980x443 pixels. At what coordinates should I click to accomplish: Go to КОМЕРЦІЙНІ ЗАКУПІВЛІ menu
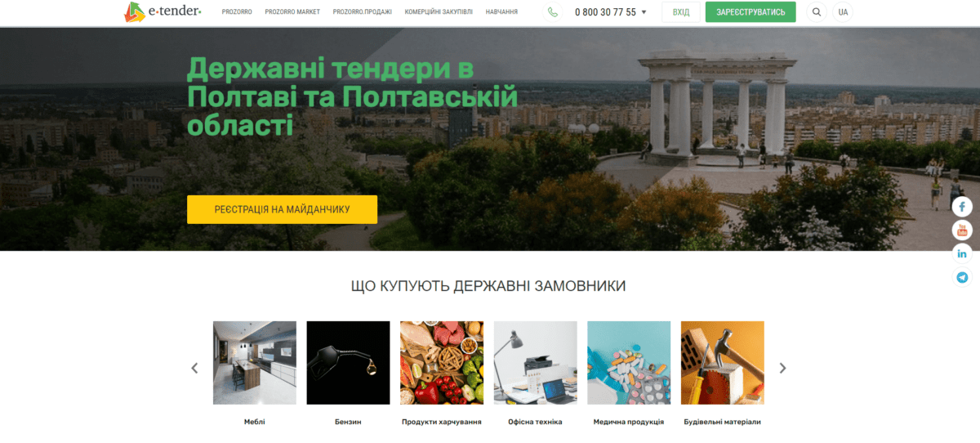point(439,12)
